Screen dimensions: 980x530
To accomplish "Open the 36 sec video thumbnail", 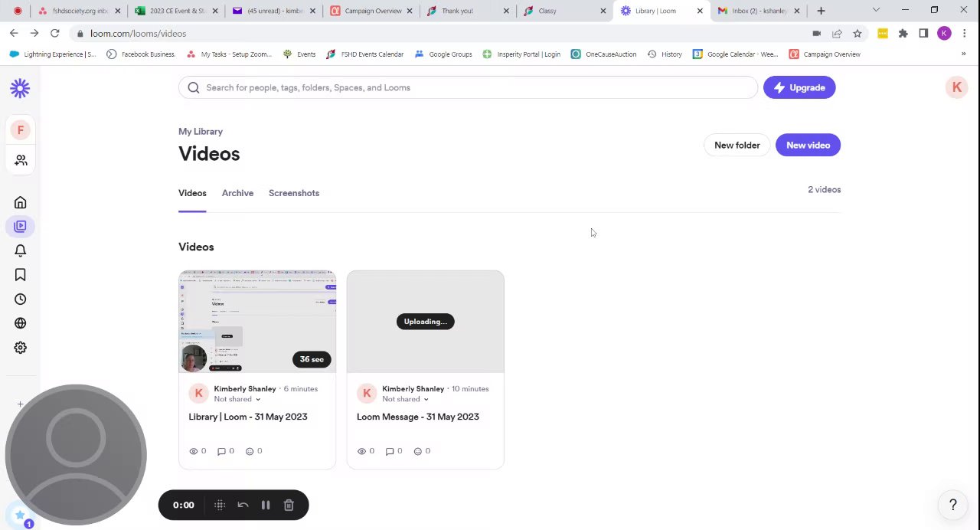I will (x=257, y=322).
